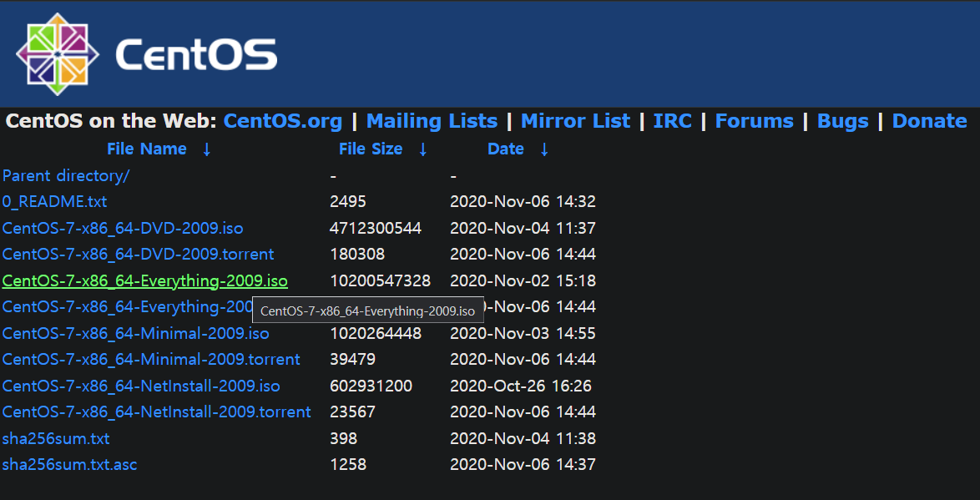
Task: Click file size value 10200547328
Action: click(x=380, y=280)
